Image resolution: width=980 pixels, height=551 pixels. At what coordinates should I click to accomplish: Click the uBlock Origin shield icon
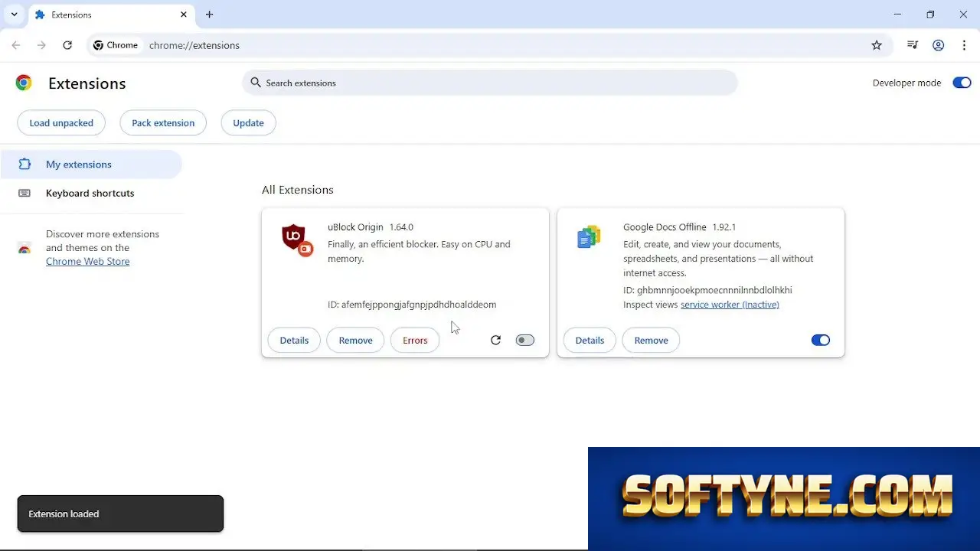296,240
